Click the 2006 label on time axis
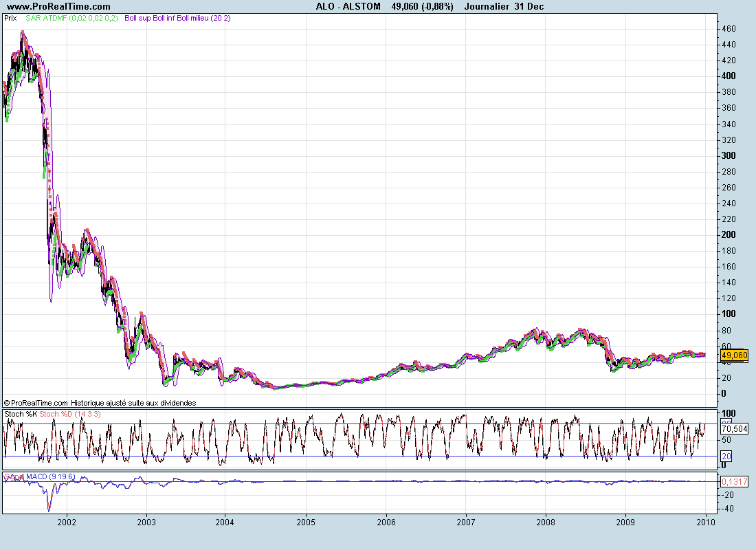The width and height of the screenshot is (756, 550). [x=386, y=522]
